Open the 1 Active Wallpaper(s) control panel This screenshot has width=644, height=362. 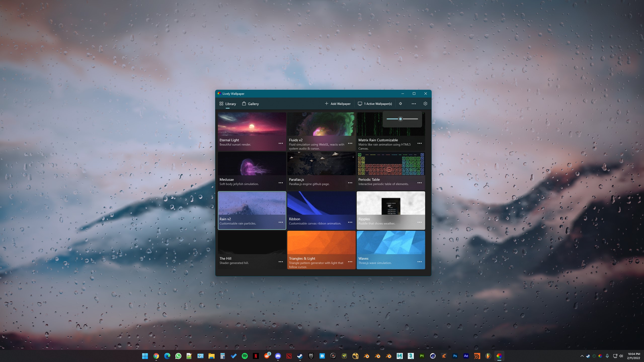point(375,104)
